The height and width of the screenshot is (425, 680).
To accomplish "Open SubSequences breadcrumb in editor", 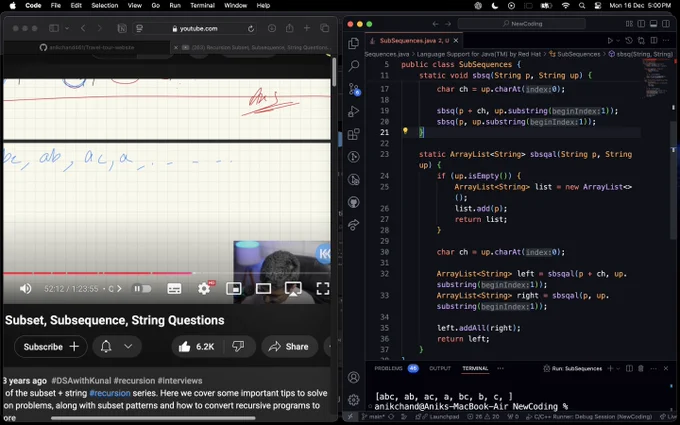I will (x=575, y=54).
